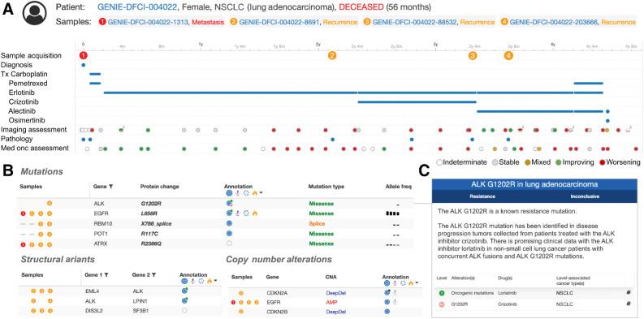
Task: Open the Mutations Annotation dropdown arrow
Action: [261, 193]
